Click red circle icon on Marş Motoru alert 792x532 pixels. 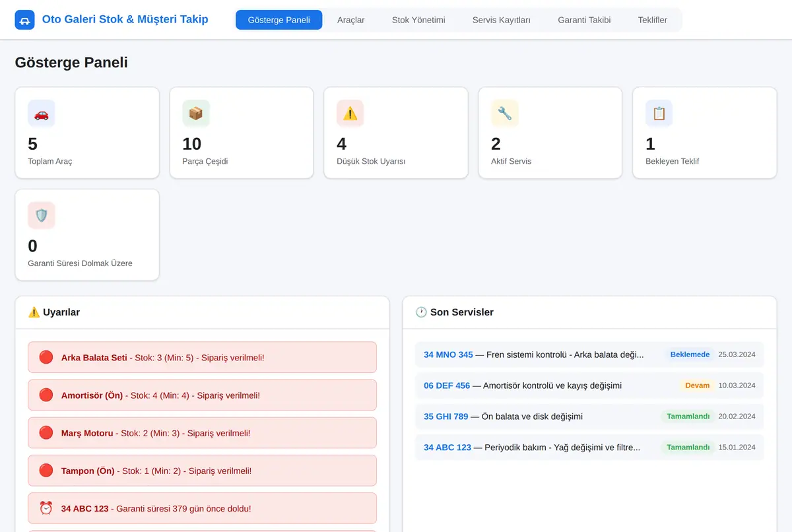click(46, 433)
